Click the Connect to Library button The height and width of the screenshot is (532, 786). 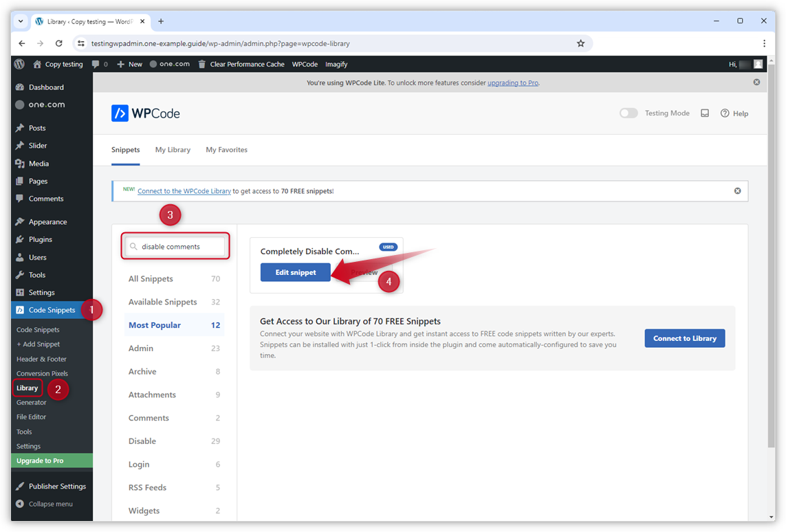[x=684, y=338]
